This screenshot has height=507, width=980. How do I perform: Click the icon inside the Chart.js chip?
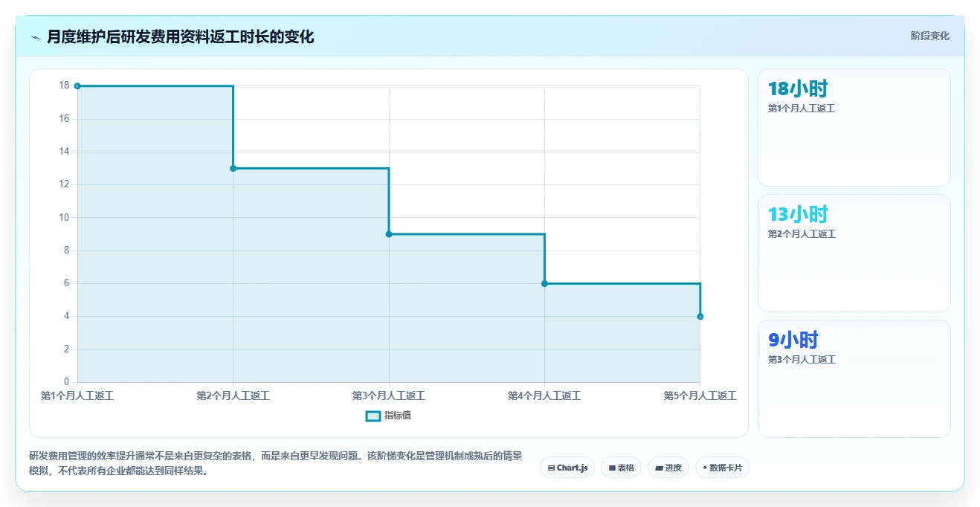point(551,468)
